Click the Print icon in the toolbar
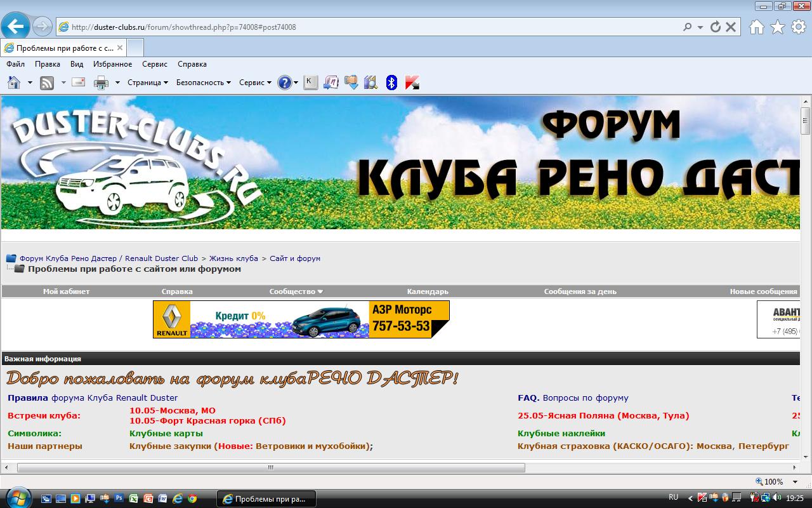This screenshot has width=812, height=508. [101, 83]
